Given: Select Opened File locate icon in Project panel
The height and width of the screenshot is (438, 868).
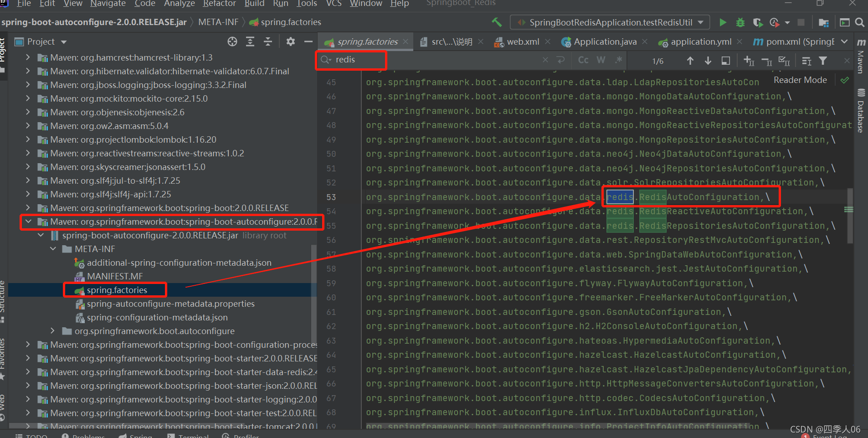Looking at the screenshot, I should tap(232, 41).
